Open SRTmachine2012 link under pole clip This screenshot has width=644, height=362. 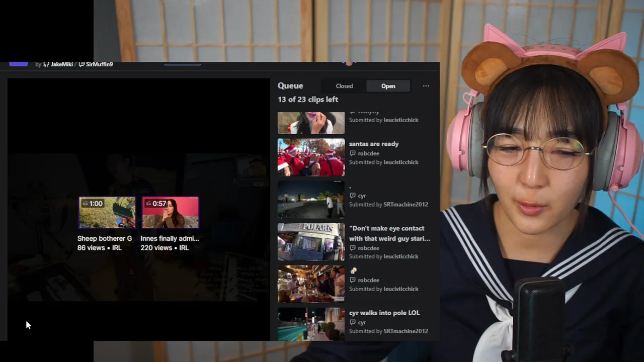point(406,331)
